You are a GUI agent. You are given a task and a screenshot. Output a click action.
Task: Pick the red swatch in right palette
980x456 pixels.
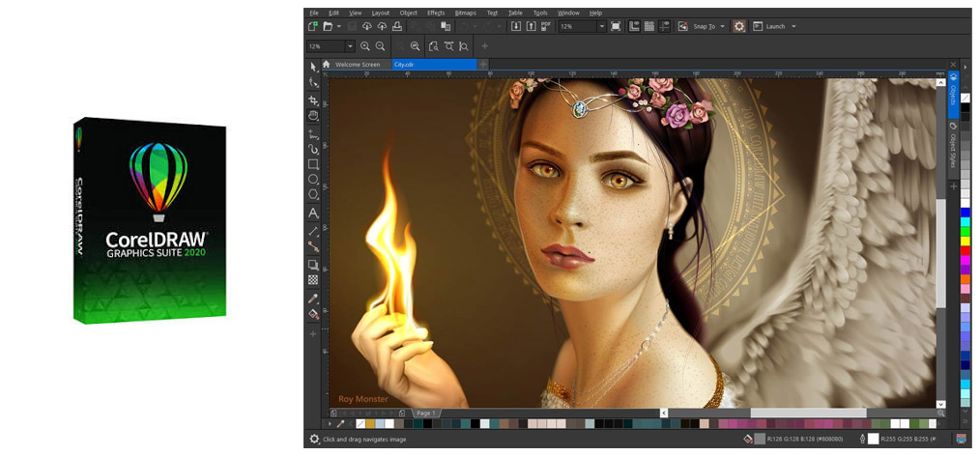[966, 250]
